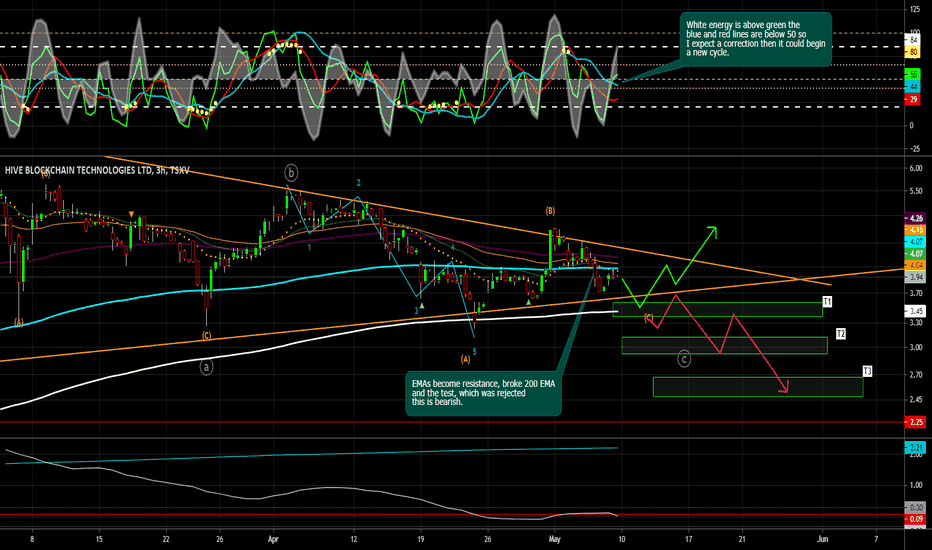Screen dimensions: 932x550
Task: Click the 2.45 price scale label
Action: pyautogui.click(x=916, y=400)
